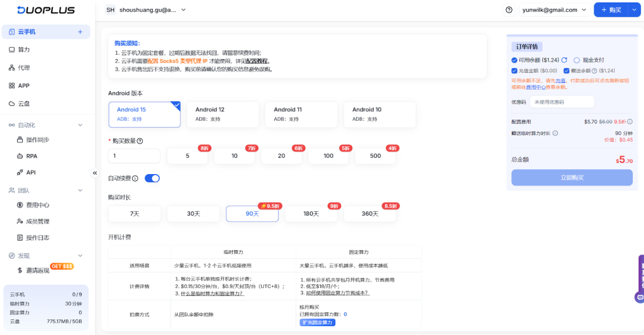Toggle the 自动续费 auto-renew switch
This screenshot has width=644, height=335.
[152, 178]
